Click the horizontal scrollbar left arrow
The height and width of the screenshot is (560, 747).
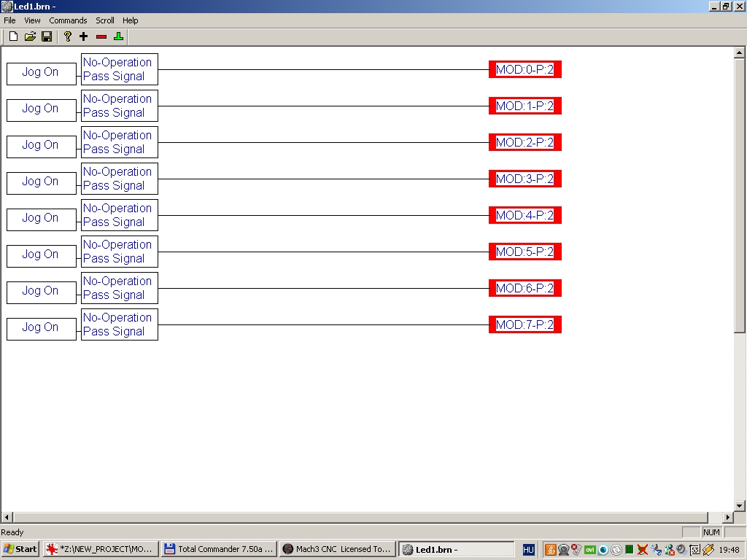[x=7, y=517]
